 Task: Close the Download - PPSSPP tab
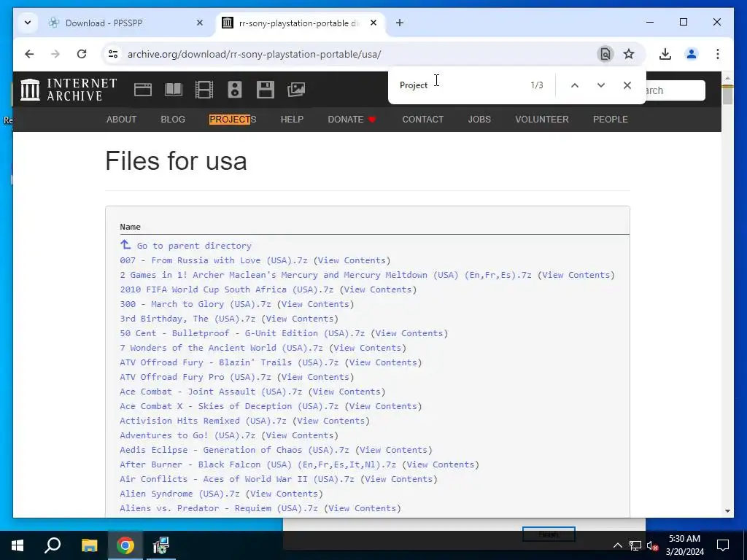click(x=200, y=23)
